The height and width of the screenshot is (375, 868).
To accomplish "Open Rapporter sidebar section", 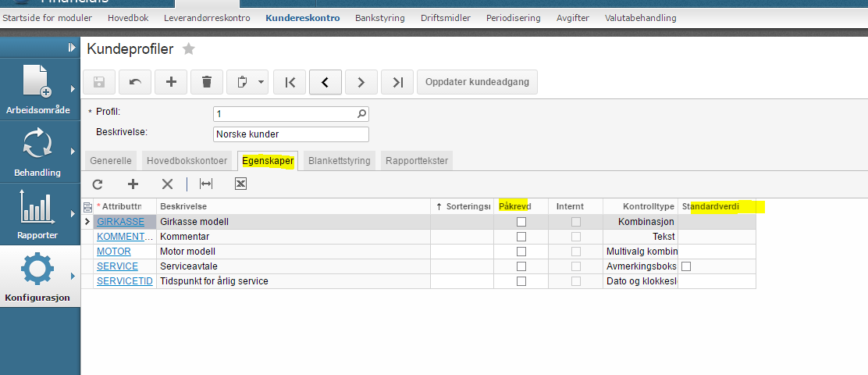I will [38, 214].
